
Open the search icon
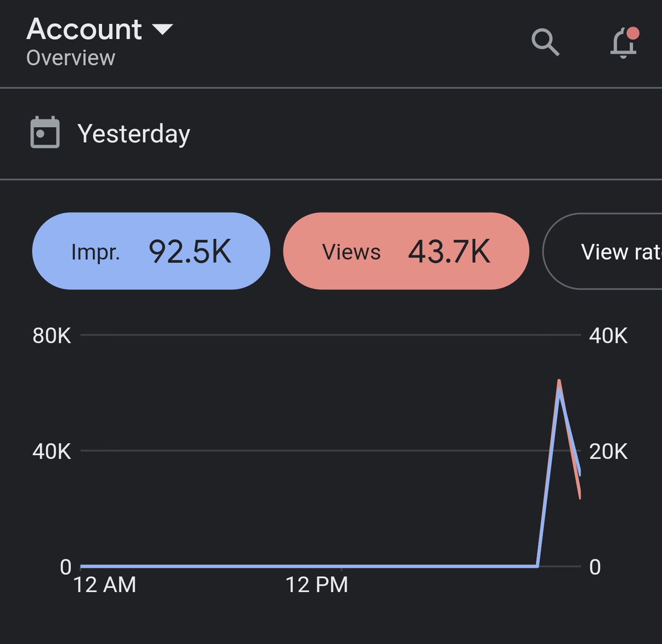(x=545, y=42)
